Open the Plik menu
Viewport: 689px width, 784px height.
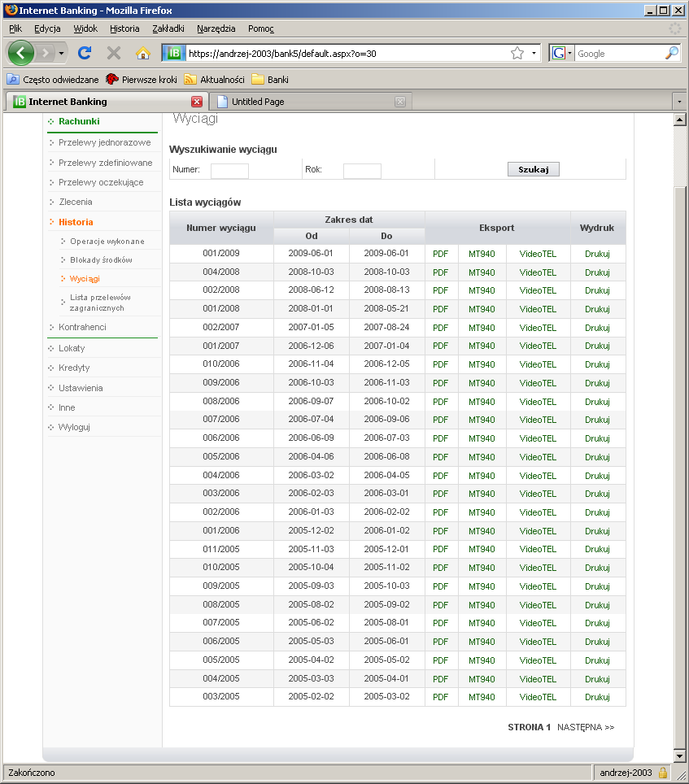[15, 28]
